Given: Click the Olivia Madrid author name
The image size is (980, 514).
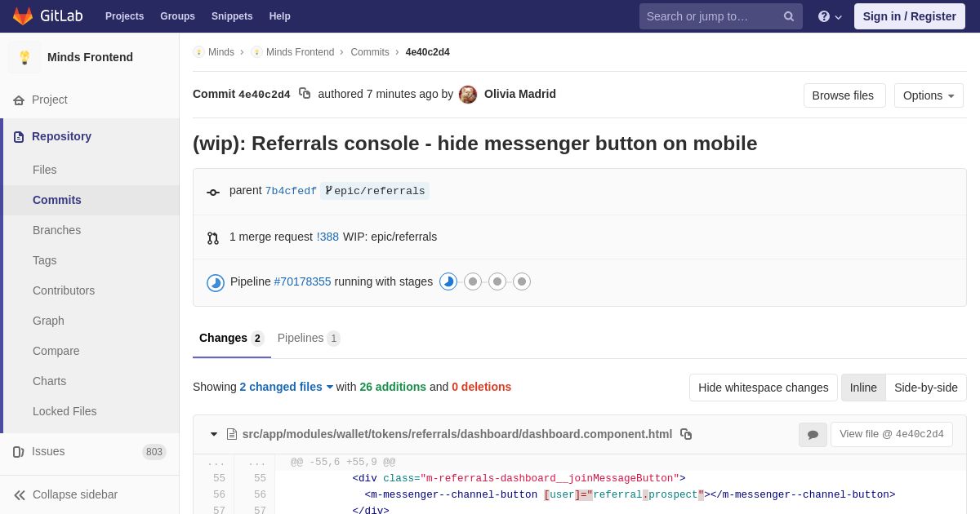Looking at the screenshot, I should 520,94.
